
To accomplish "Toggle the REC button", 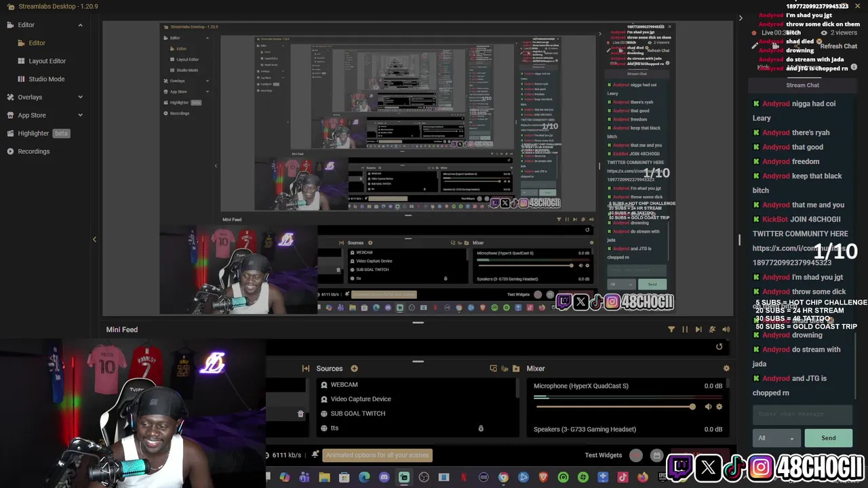I will (635, 455).
